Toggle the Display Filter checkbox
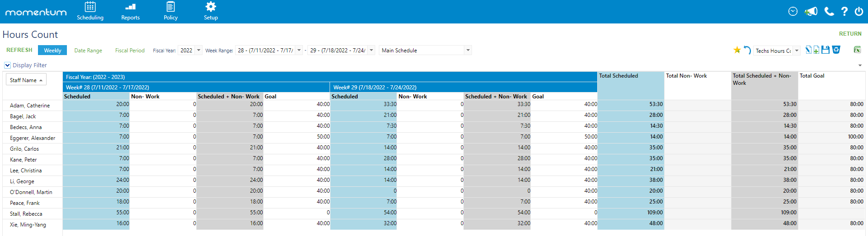The width and height of the screenshot is (868, 236). click(7, 65)
